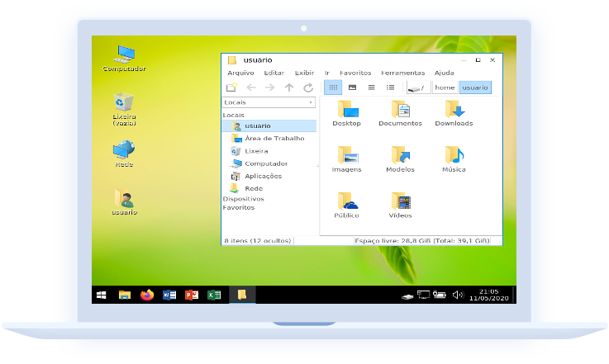Image resolution: width=609 pixels, height=364 pixels.
Task: Enable detailed list view mode
Action: pos(390,87)
